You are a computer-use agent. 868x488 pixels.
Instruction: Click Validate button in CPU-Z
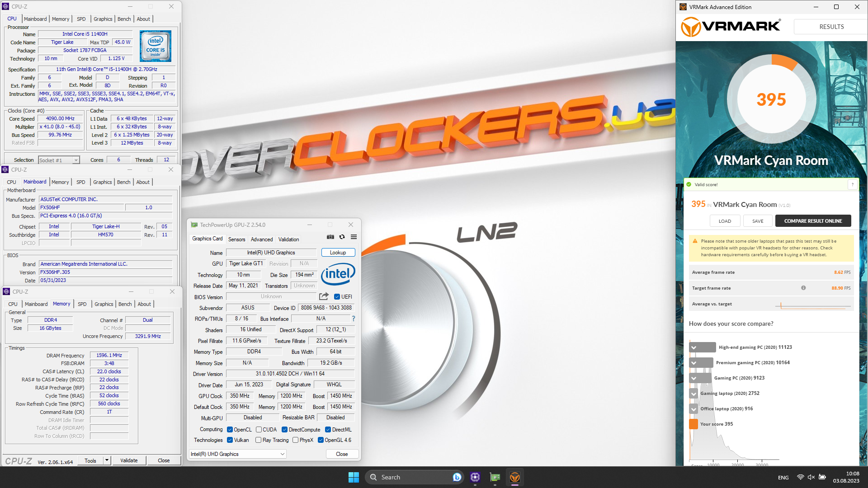pyautogui.click(x=129, y=460)
